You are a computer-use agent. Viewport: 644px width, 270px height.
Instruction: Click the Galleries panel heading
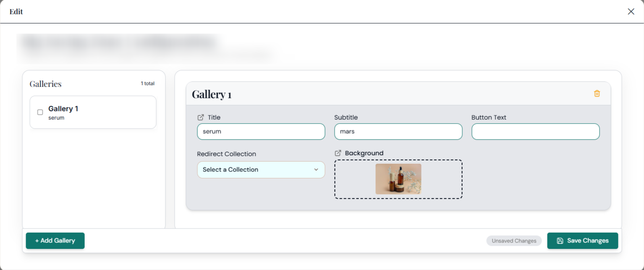pyautogui.click(x=45, y=84)
